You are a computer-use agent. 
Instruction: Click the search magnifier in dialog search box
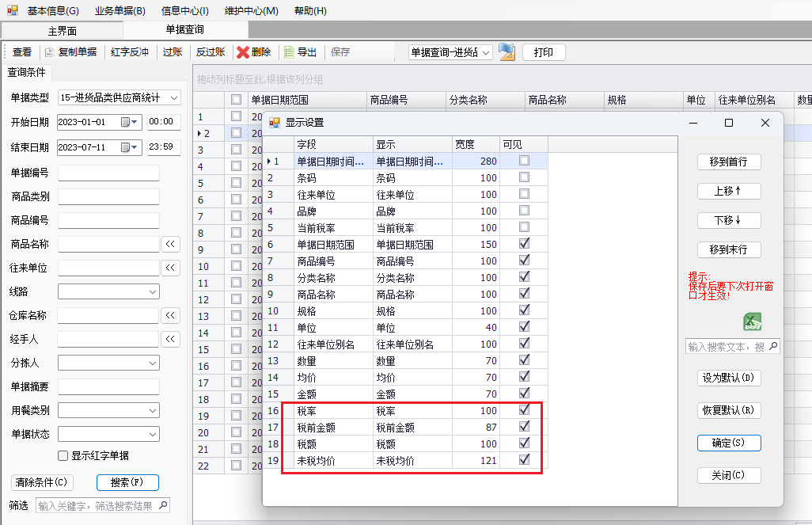click(x=773, y=346)
